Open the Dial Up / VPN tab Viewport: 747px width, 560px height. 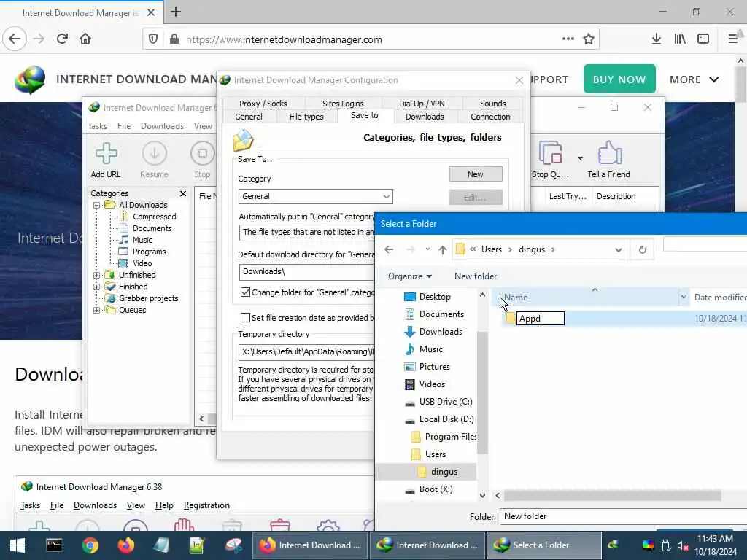click(422, 104)
